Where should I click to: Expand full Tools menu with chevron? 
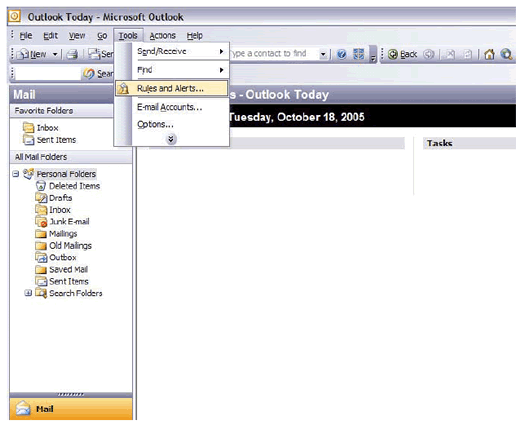point(171,139)
